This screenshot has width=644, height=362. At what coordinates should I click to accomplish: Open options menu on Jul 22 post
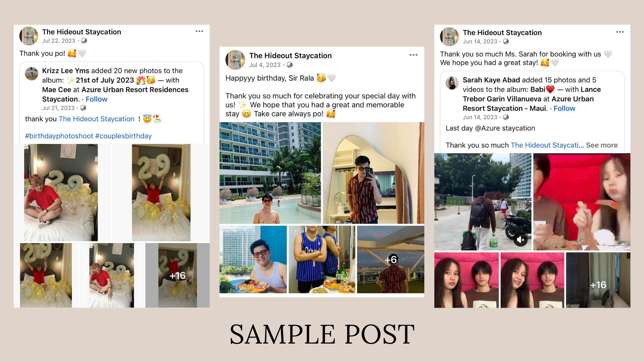coord(199,31)
